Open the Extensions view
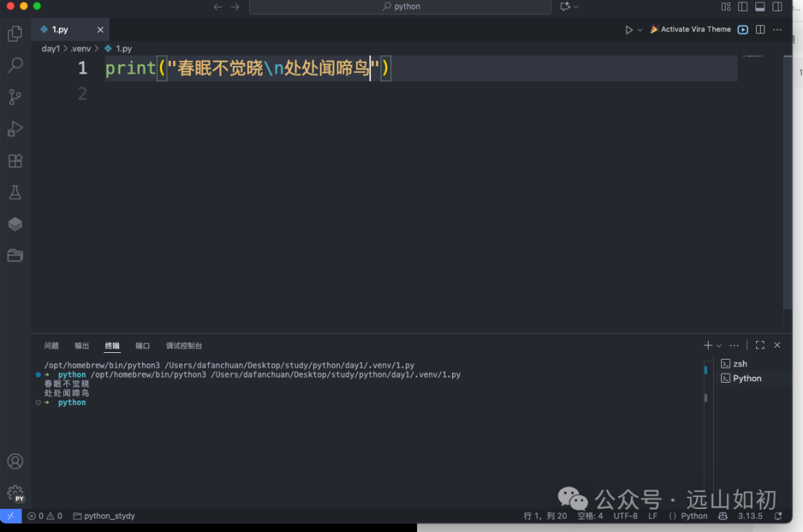 16,160
